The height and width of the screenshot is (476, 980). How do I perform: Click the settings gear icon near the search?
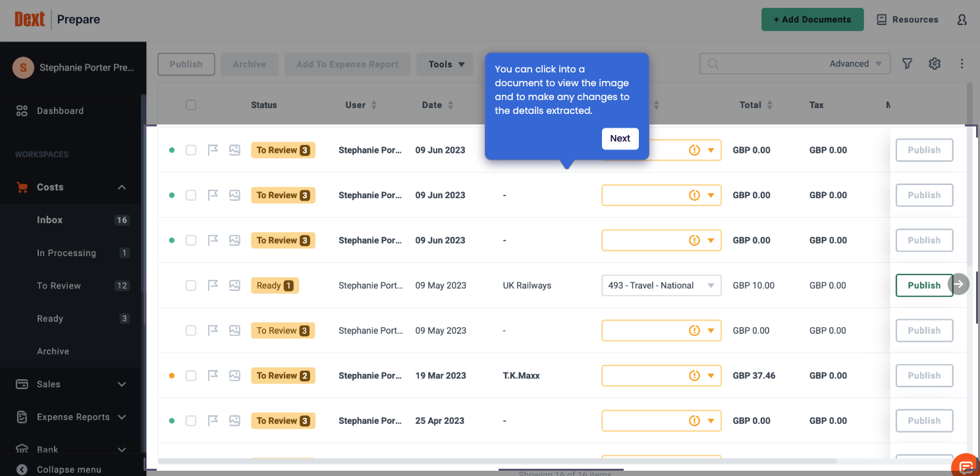[x=934, y=63]
